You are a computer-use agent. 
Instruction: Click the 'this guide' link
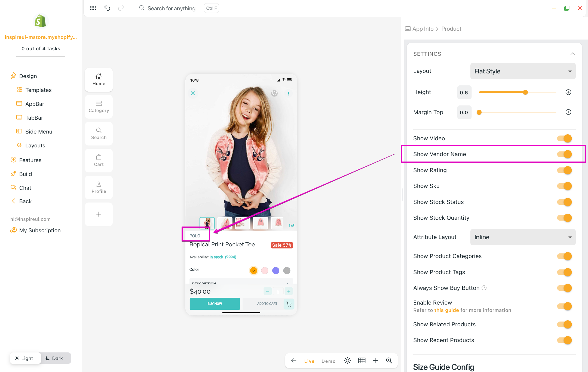446,310
